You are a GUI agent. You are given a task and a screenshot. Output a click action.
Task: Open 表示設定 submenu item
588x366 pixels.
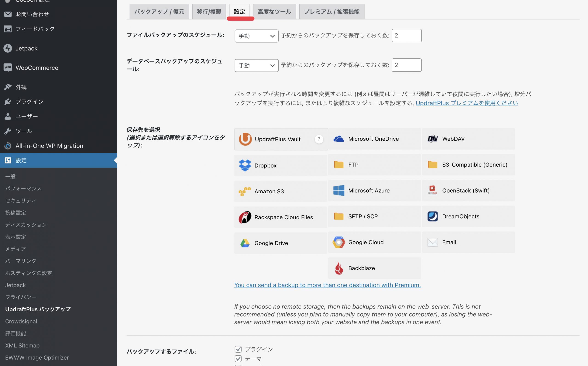(x=15, y=237)
